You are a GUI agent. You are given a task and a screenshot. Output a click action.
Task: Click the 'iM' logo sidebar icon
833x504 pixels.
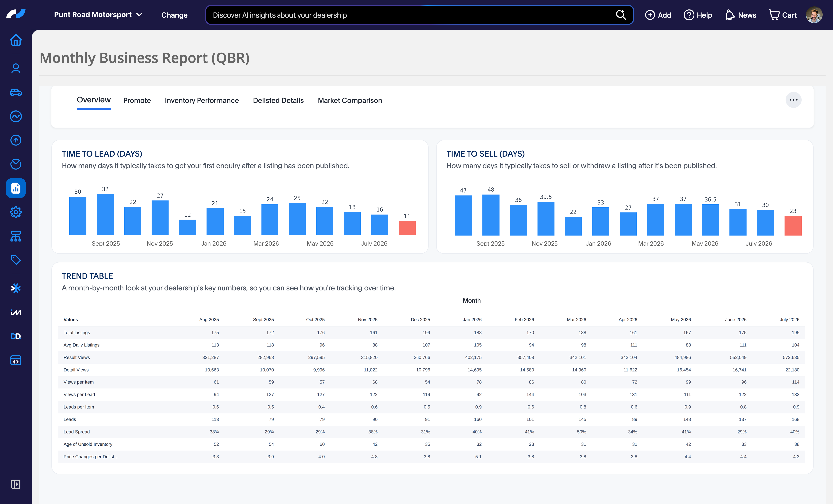16,312
